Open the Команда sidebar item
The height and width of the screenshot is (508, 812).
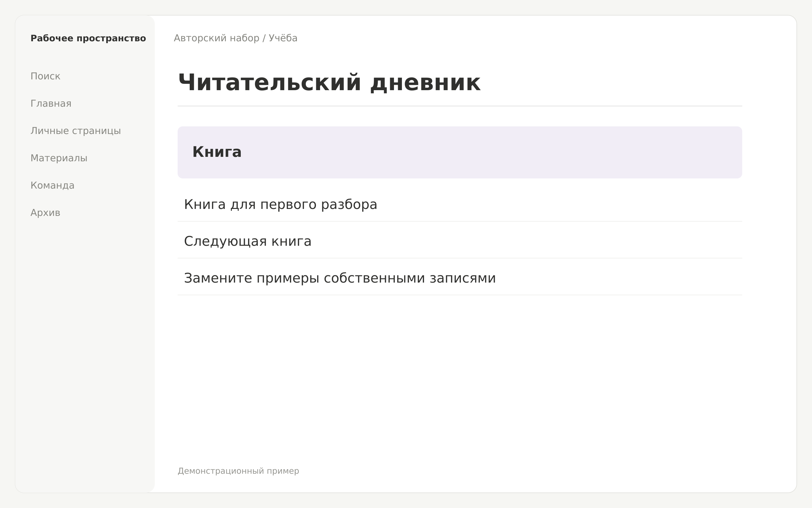point(52,185)
